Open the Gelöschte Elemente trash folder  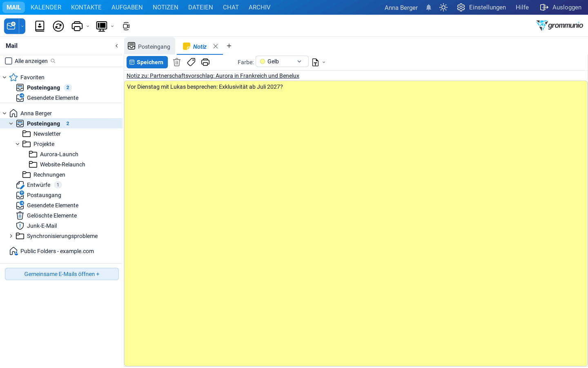[52, 215]
